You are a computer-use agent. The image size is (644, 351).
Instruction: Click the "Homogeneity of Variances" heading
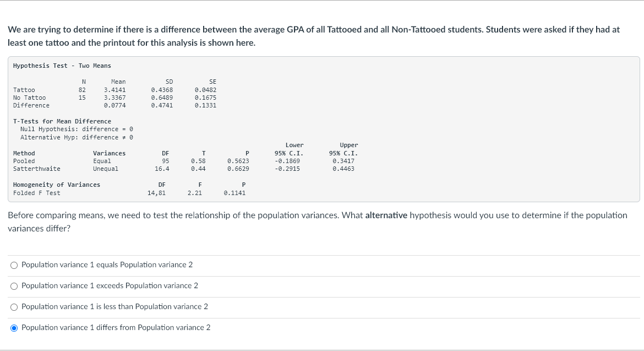(56, 185)
